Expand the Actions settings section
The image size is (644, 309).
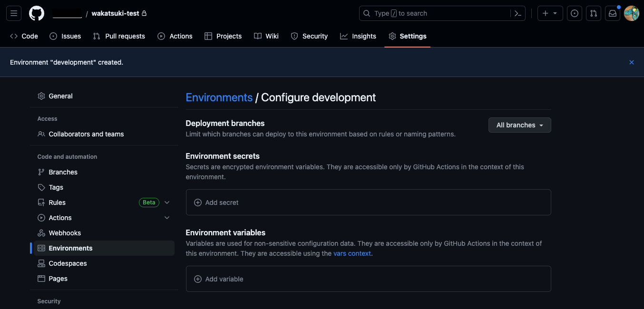click(167, 217)
